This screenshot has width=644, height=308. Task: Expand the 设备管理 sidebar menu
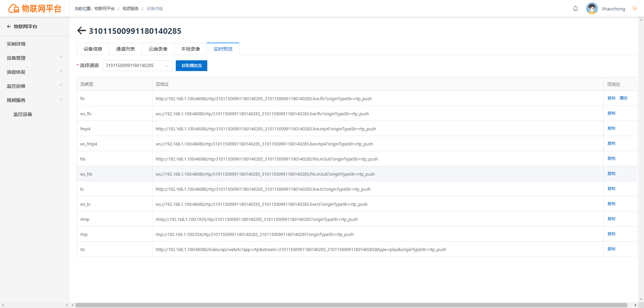(35, 58)
